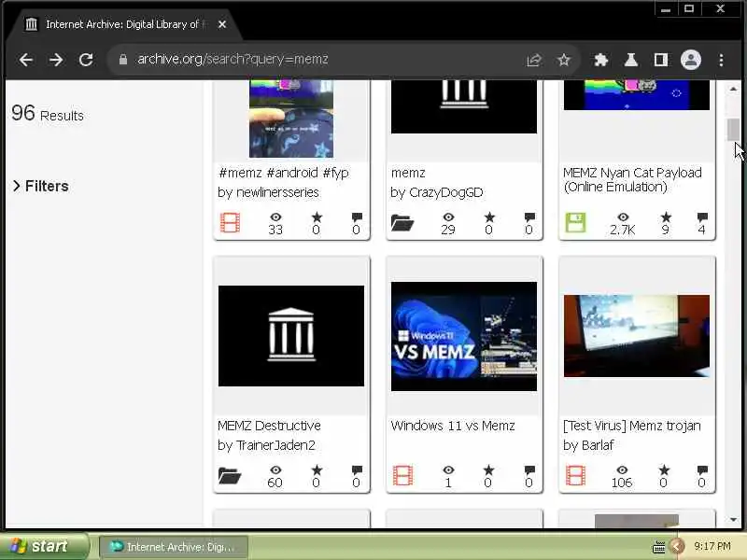Share this page via address bar icon
Image resolution: width=747 pixels, height=560 pixels.
(534, 60)
